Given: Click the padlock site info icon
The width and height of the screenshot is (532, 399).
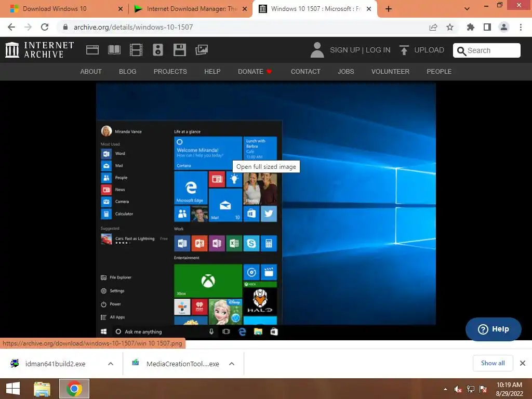Looking at the screenshot, I should [65, 27].
